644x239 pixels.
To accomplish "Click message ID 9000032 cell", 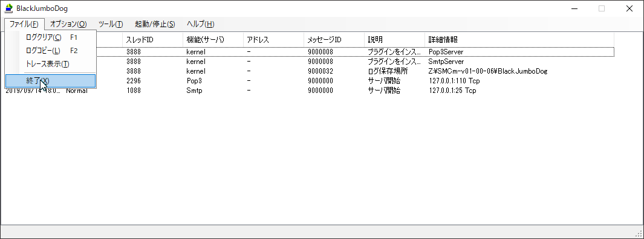I will point(320,71).
